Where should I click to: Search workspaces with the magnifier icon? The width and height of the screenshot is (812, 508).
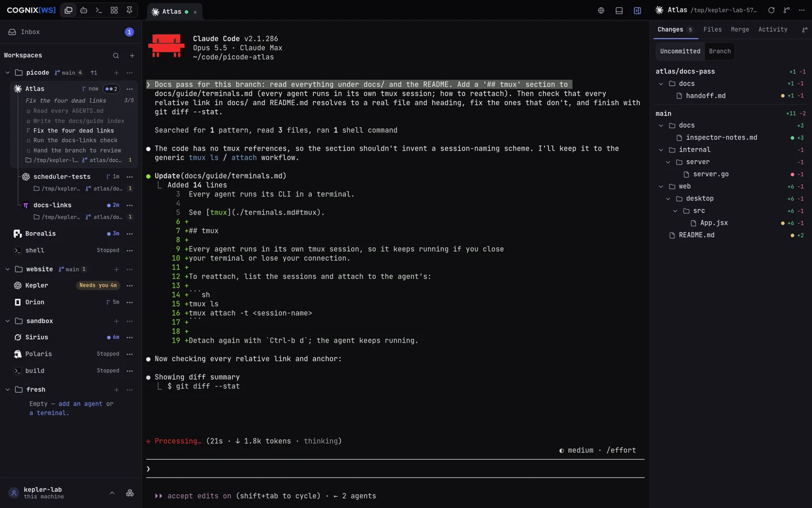click(x=116, y=55)
